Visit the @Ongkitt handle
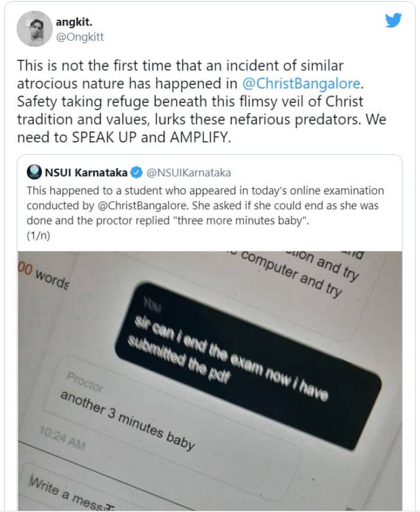420x512 pixels. click(79, 37)
